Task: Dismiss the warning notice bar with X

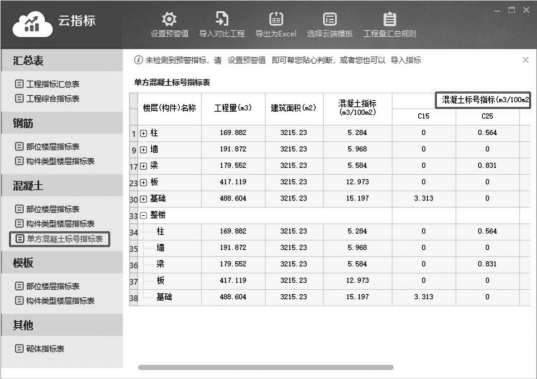Action: [x=525, y=60]
